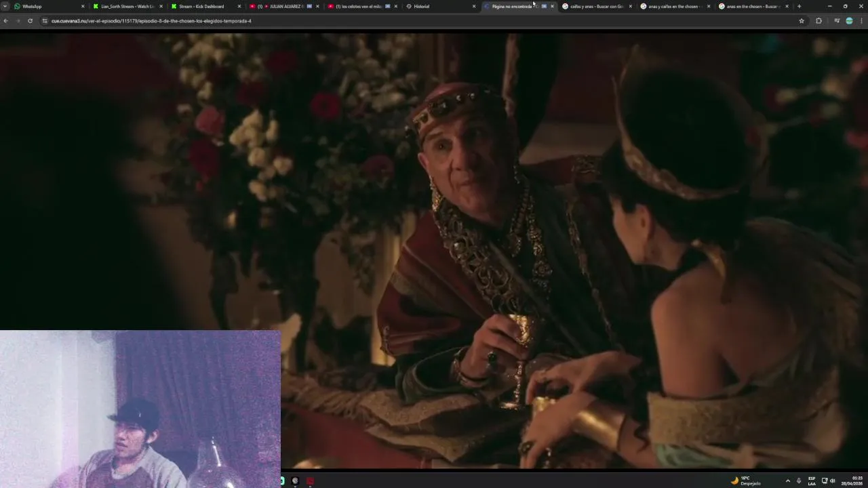Screen dimensions: 868x488
Task: Switch to 'anas y caifas en the chosen' tab
Action: click(x=675, y=6)
